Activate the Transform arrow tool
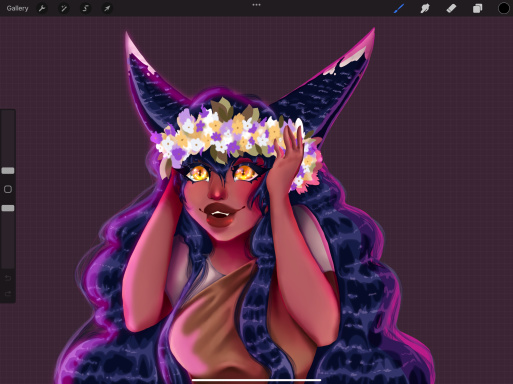 pos(107,8)
